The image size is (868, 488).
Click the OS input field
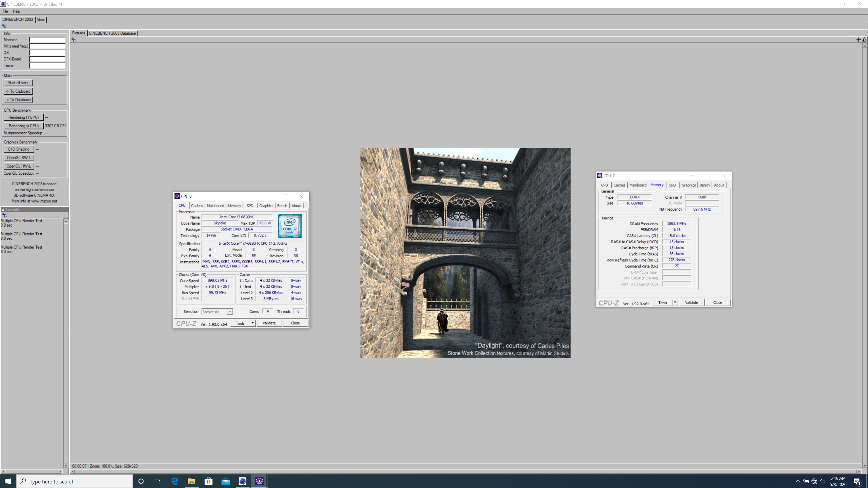[x=47, y=53]
